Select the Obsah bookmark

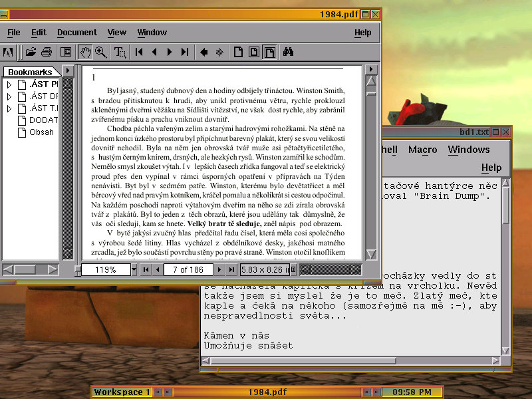[x=41, y=132]
